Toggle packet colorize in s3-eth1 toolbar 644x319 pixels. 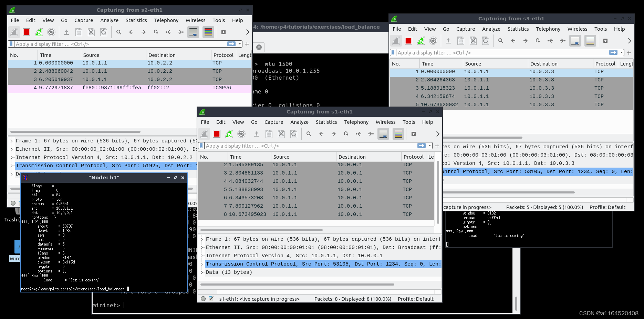click(x=590, y=41)
